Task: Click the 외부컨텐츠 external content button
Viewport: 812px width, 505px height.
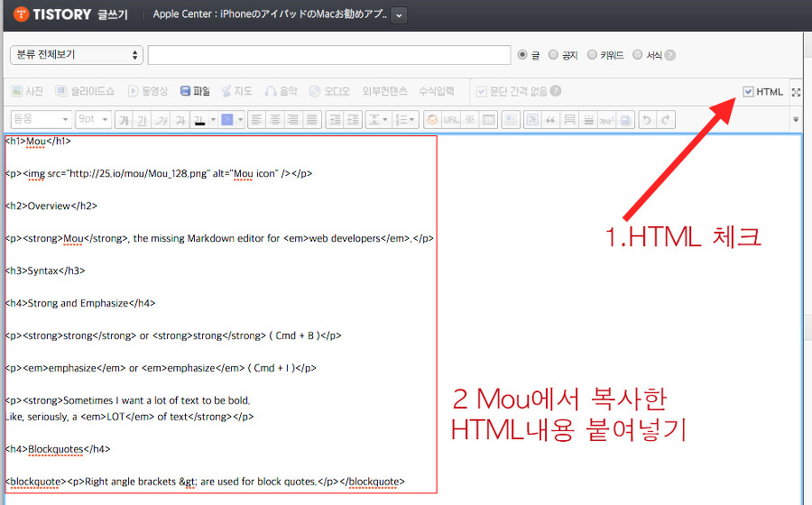Action: pyautogui.click(x=384, y=91)
